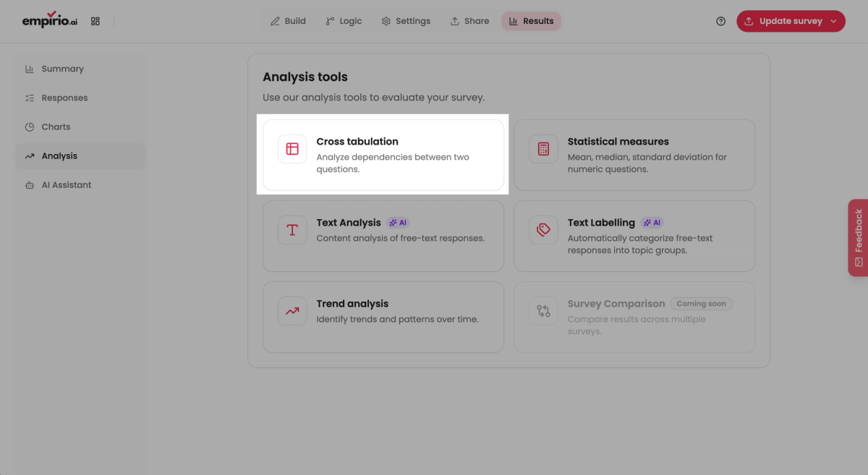Open the Trend analysis tool
Image resolution: width=868 pixels, height=475 pixels.
(x=383, y=317)
